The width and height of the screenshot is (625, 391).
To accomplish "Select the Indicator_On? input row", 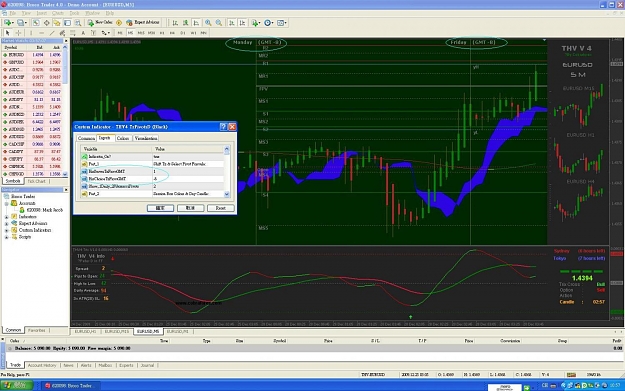I will (x=152, y=157).
